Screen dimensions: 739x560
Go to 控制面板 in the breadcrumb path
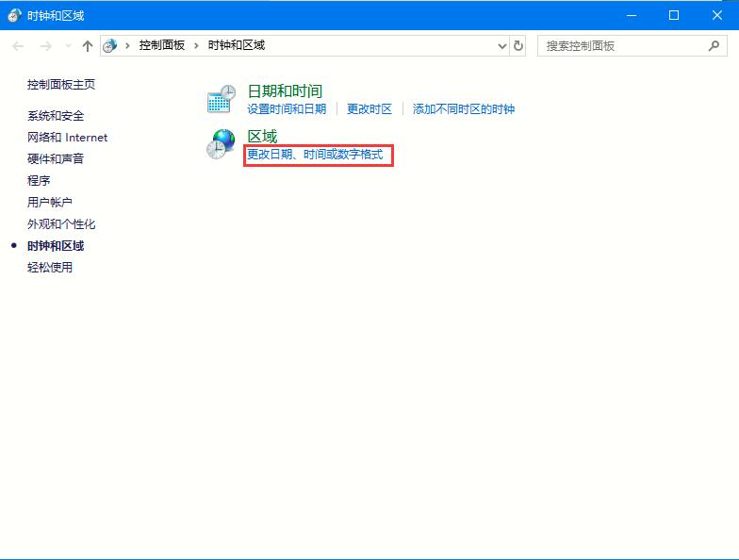point(161,45)
